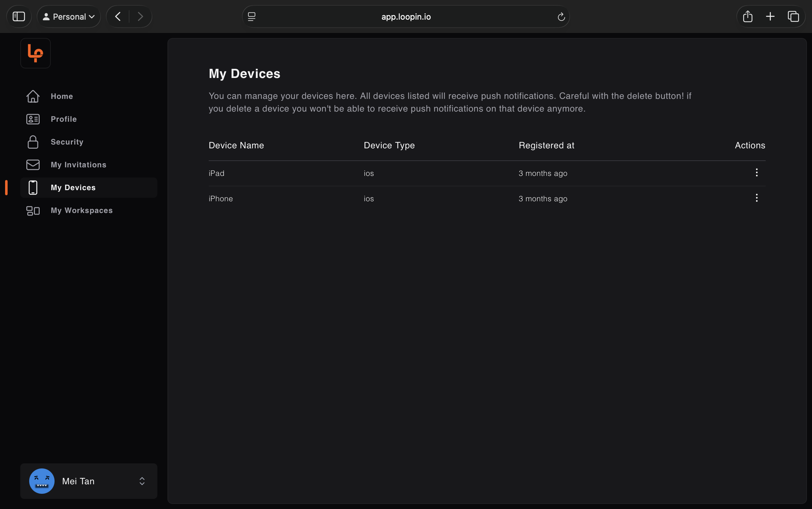Screen dimensions: 812x509
Task: Click the Security lock icon
Action: [33, 142]
